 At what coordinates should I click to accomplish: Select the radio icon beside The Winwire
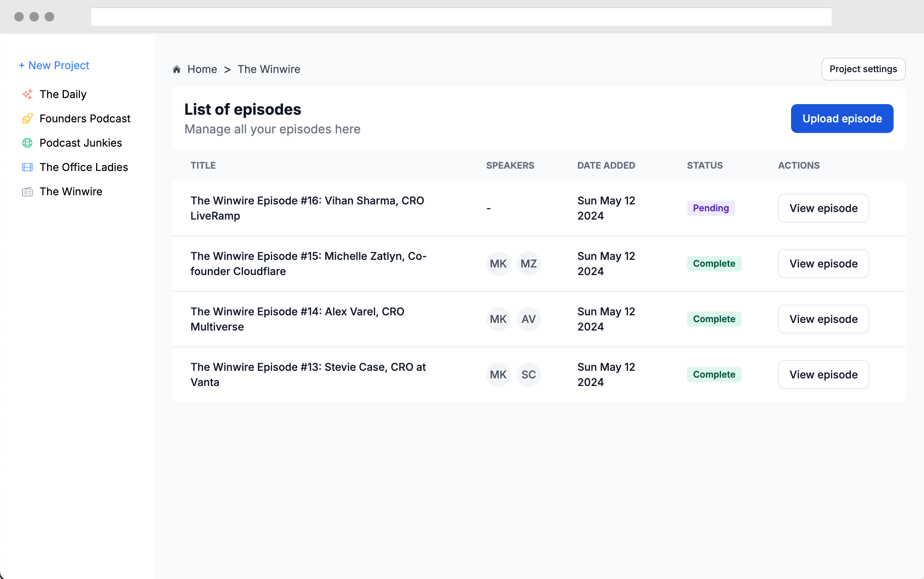pyautogui.click(x=27, y=191)
